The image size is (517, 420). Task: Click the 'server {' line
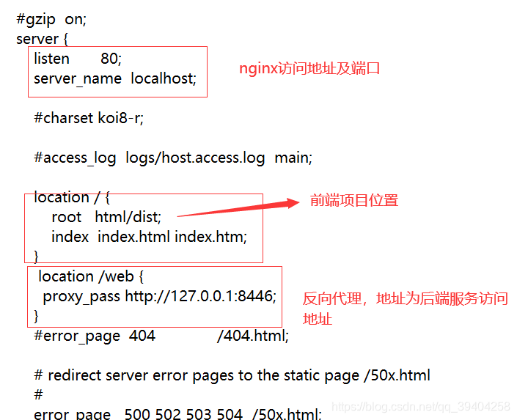pyautogui.click(x=43, y=39)
